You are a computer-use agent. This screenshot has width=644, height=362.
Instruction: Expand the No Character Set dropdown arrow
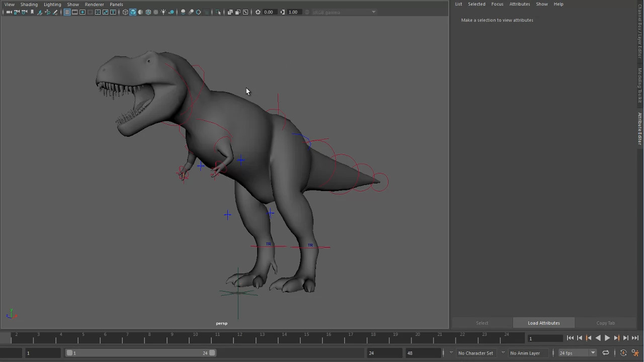[x=451, y=353]
